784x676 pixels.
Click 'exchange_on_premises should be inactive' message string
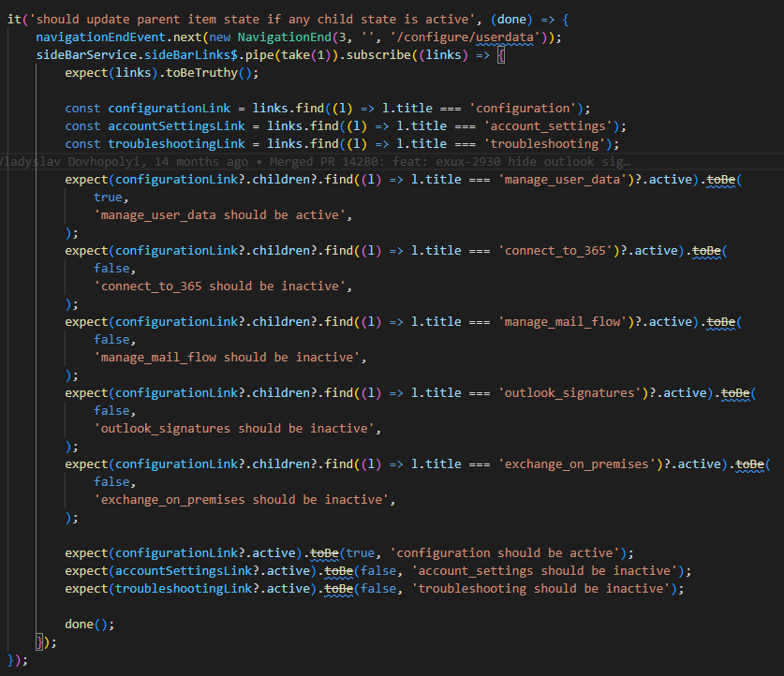point(241,500)
